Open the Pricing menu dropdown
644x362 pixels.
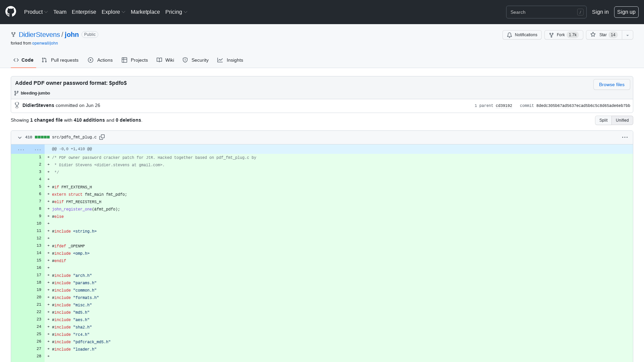tap(176, 12)
